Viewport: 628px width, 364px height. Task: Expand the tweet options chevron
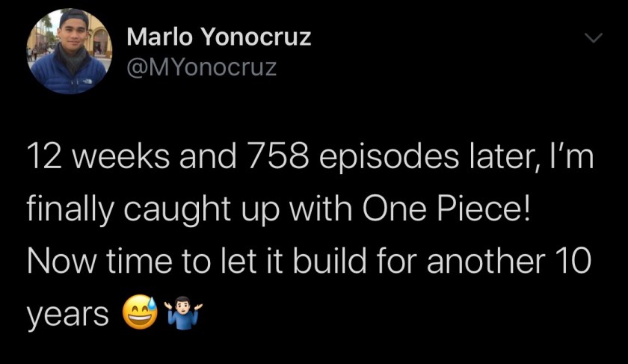click(592, 38)
